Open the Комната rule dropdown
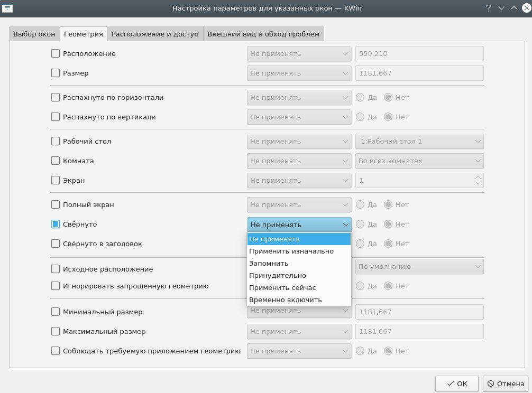The image size is (532, 393). tap(299, 161)
